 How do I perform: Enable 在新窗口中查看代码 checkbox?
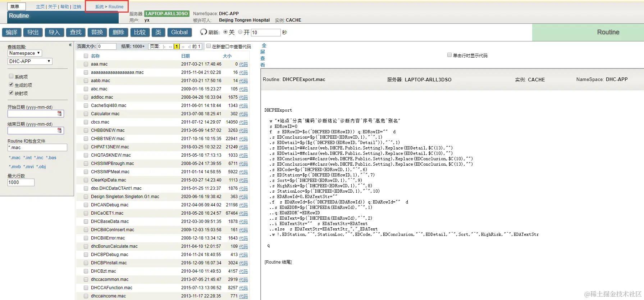209,46
